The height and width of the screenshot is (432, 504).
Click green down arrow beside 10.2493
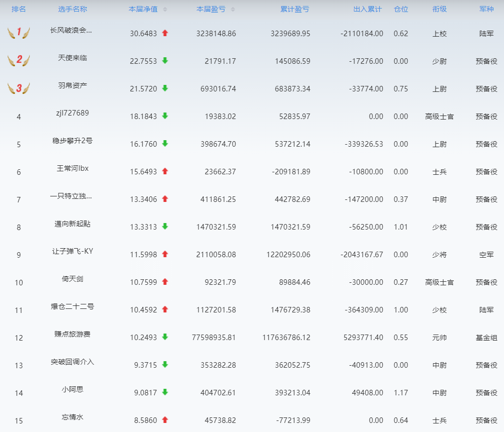click(x=165, y=337)
